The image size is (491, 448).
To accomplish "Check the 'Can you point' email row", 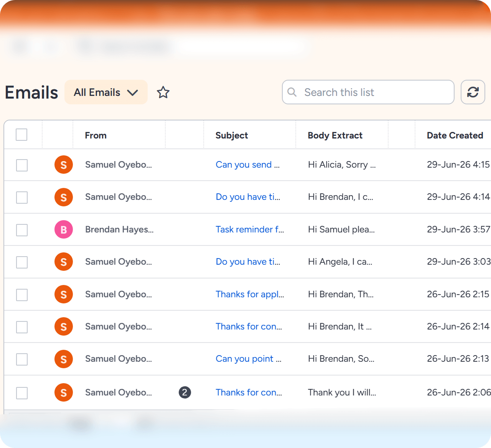I will click(x=22, y=359).
